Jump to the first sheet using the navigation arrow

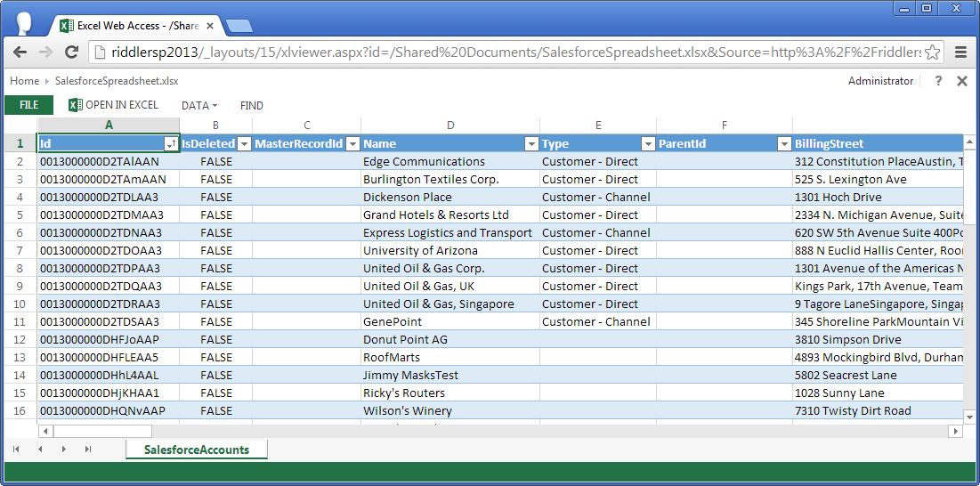pos(16,450)
